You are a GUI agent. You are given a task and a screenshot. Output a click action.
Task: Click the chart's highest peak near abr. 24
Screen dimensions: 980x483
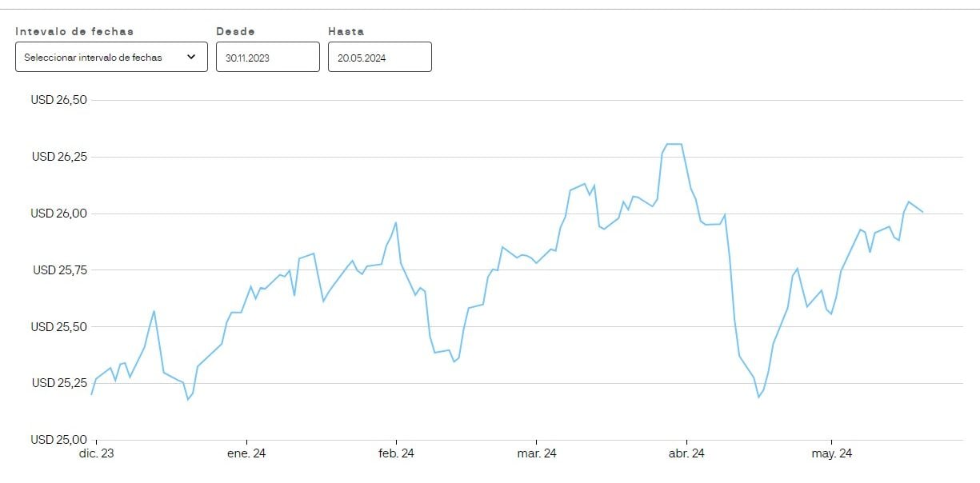click(x=673, y=144)
